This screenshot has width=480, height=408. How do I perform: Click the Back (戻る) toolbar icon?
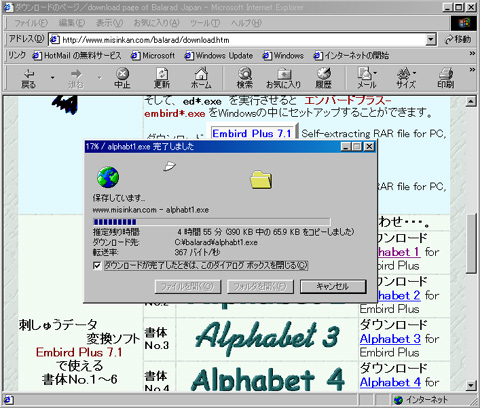pyautogui.click(x=29, y=78)
